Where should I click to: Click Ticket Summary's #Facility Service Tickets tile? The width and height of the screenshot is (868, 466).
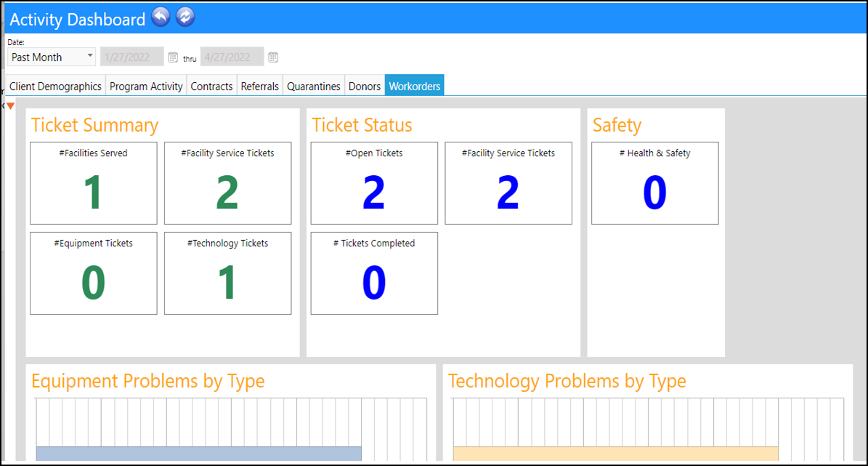pos(227,183)
